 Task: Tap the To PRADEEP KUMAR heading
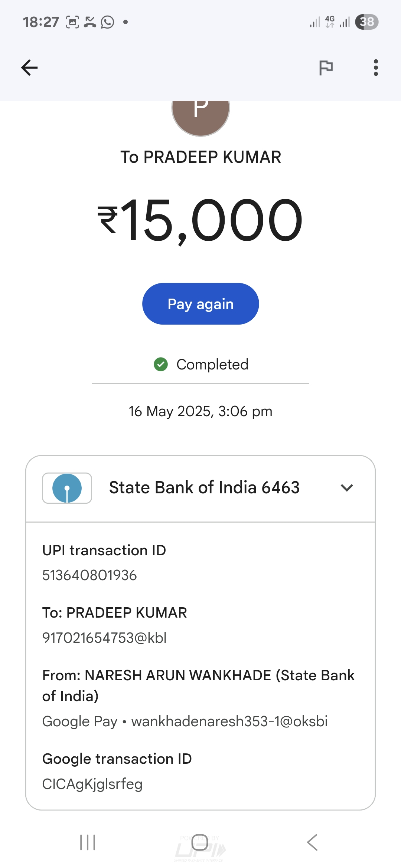(200, 157)
